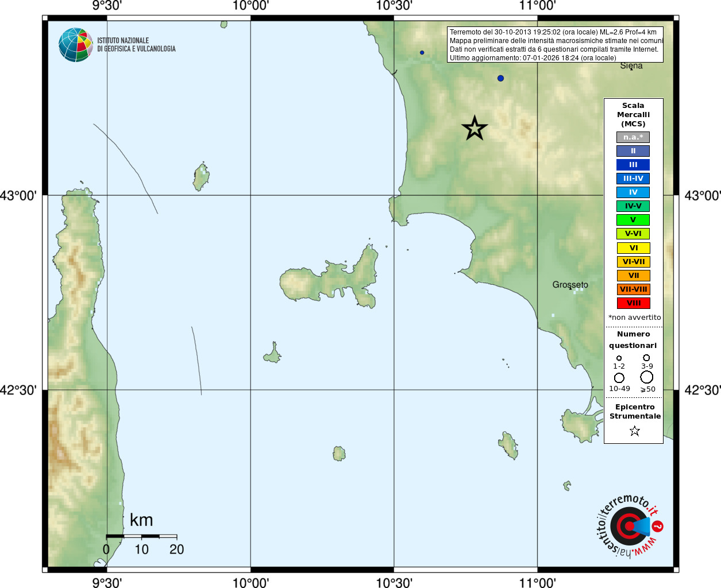Click the ≥50 questionnaires circle in legend
Screen dimensions: 721x588
tap(647, 377)
